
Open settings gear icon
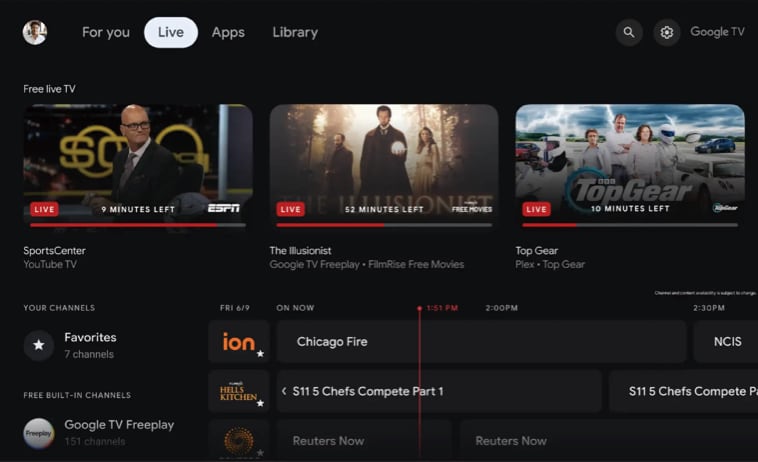tap(667, 32)
